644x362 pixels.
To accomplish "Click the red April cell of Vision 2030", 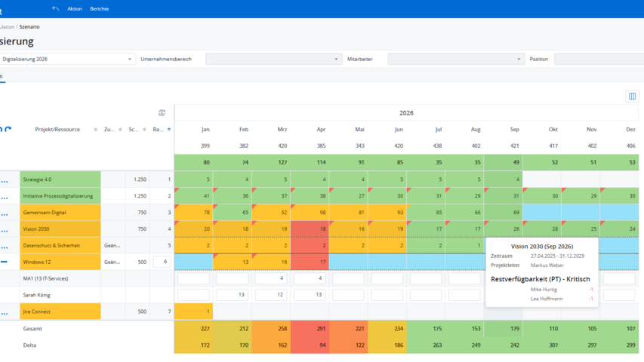I will (x=310, y=229).
